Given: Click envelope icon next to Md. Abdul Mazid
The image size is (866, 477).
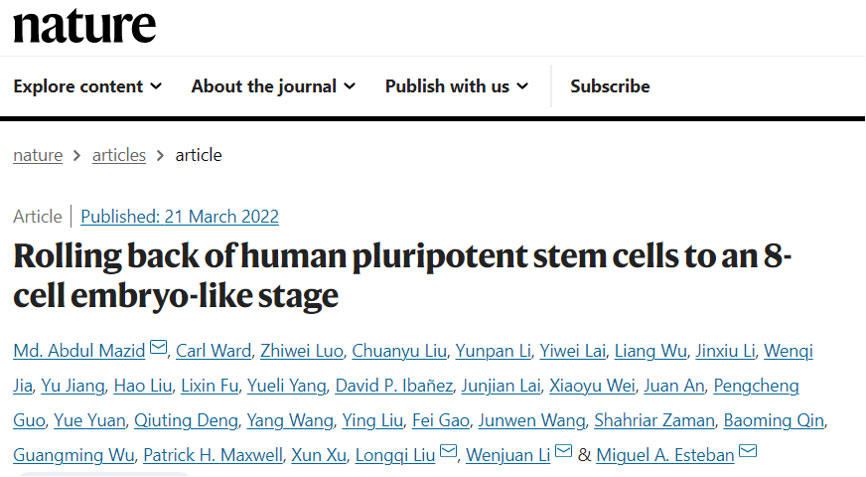Looking at the screenshot, I should [x=159, y=349].
